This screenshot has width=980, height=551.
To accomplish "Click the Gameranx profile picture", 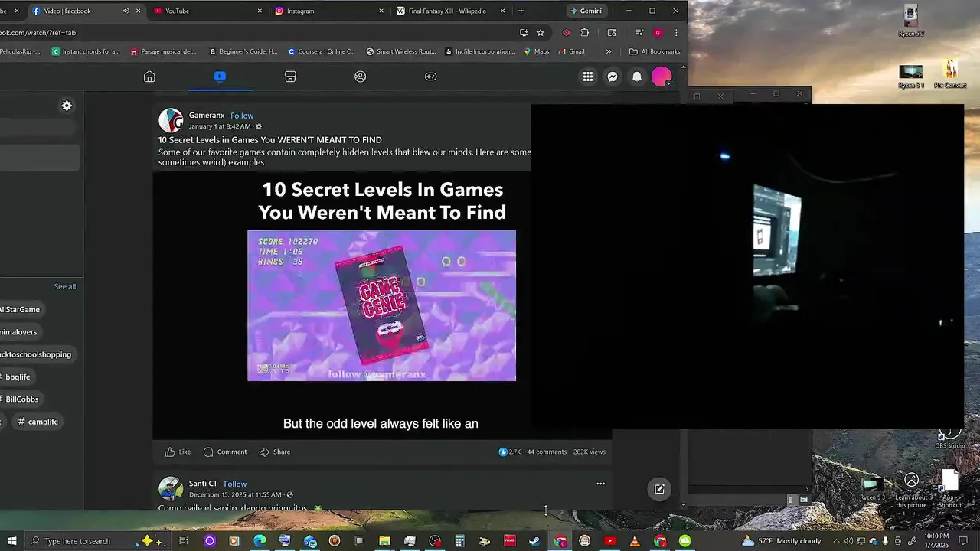I will coord(171,120).
